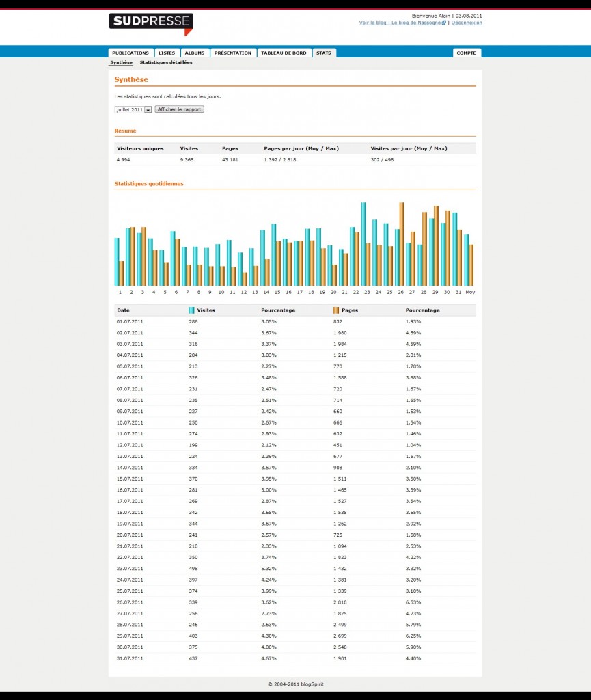Click the SudPresse logo
The width and height of the screenshot is (591, 700).
[x=151, y=24]
